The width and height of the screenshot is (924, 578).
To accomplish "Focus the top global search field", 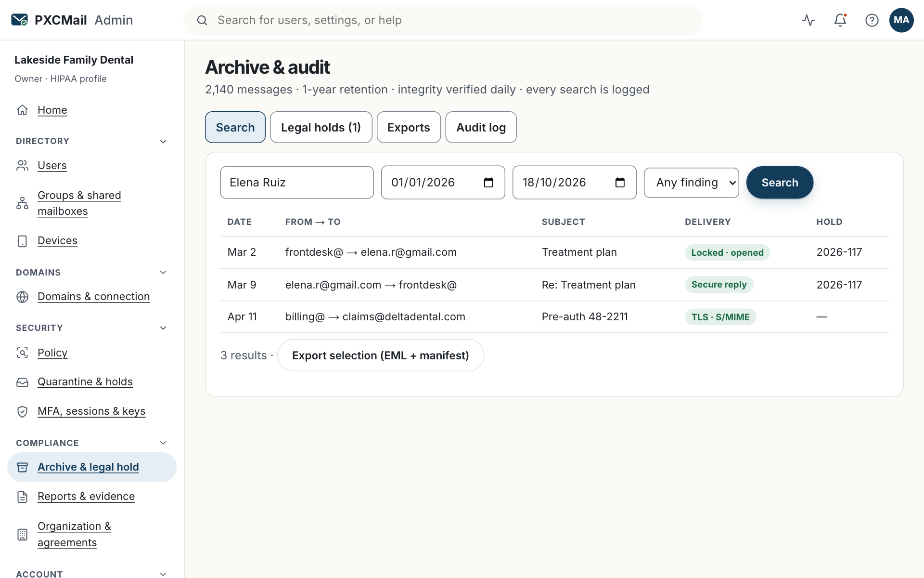I will pyautogui.click(x=443, y=20).
